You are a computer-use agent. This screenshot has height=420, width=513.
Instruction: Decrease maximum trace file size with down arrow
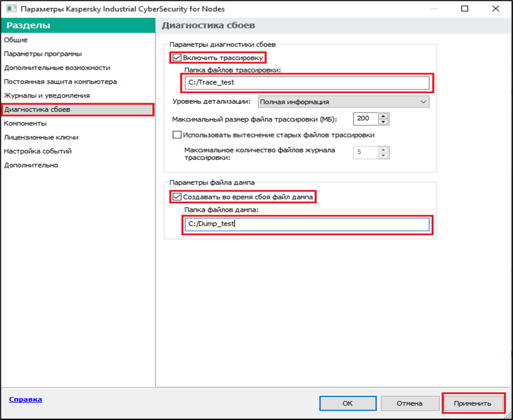[384, 122]
